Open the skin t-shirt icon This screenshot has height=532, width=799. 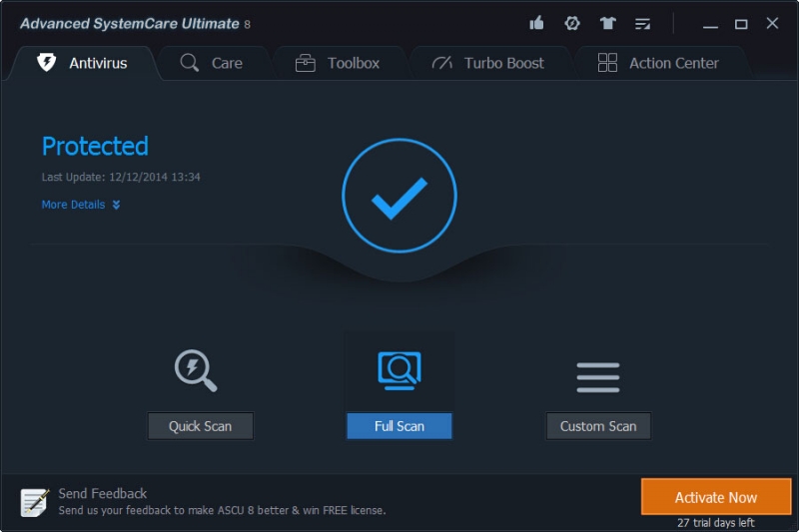607,23
